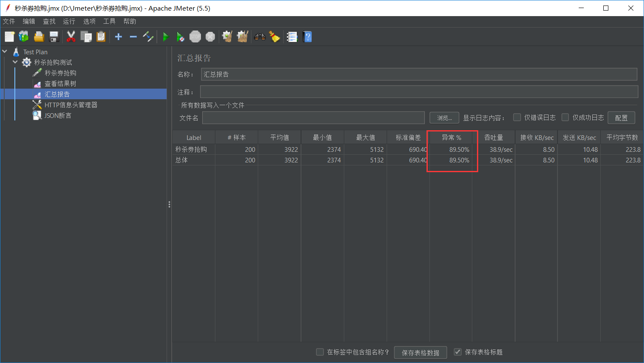This screenshot has height=363, width=644.
Task: Enable the 仅错误日志 checkbox
Action: click(517, 117)
